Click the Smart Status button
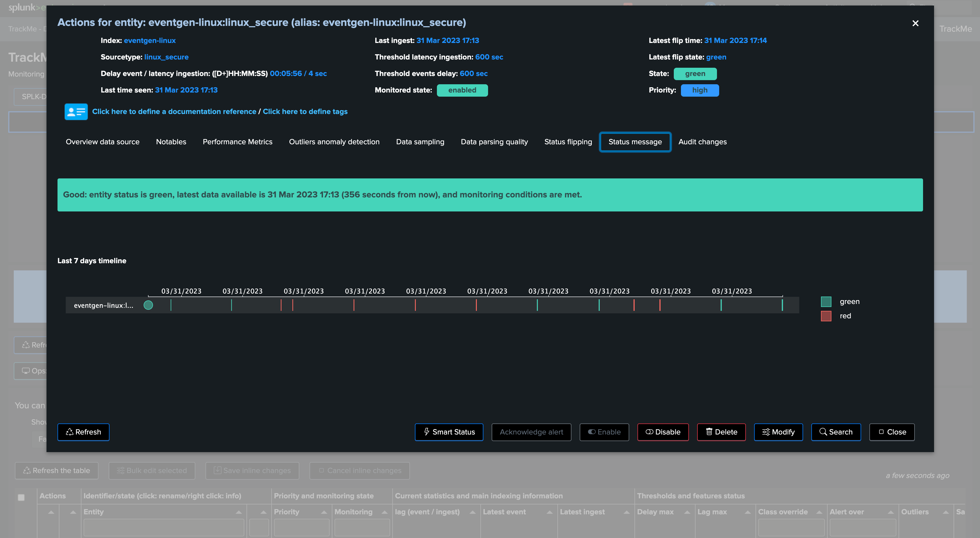Viewport: 980px width, 538px height. pos(449,432)
